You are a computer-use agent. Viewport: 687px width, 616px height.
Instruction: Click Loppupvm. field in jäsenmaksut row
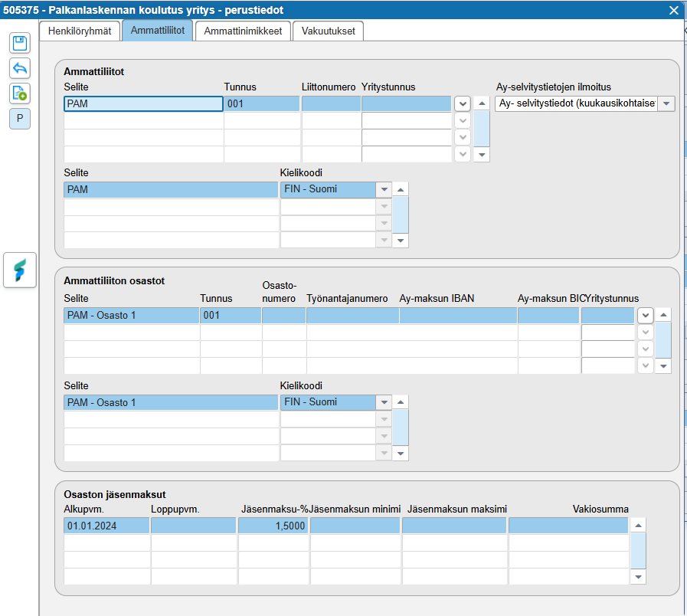193,526
